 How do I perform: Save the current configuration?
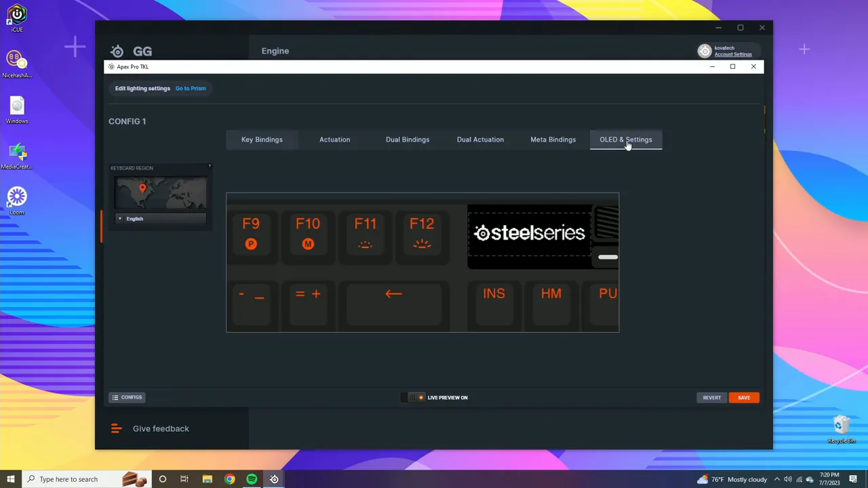tap(744, 397)
